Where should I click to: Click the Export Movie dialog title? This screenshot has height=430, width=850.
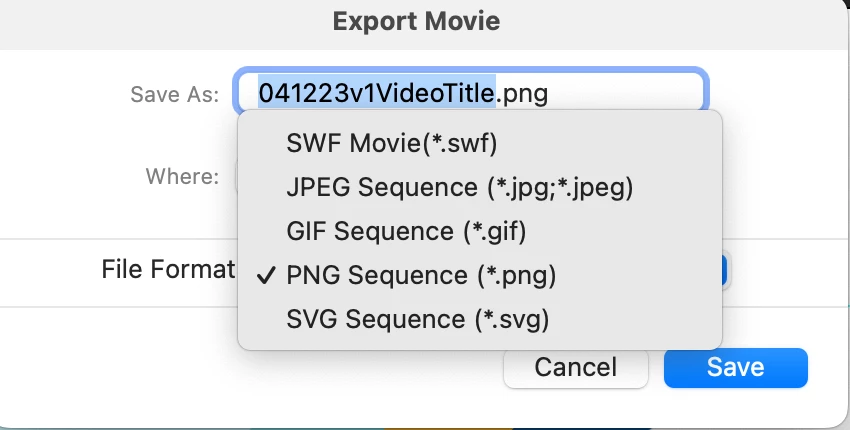(x=416, y=21)
